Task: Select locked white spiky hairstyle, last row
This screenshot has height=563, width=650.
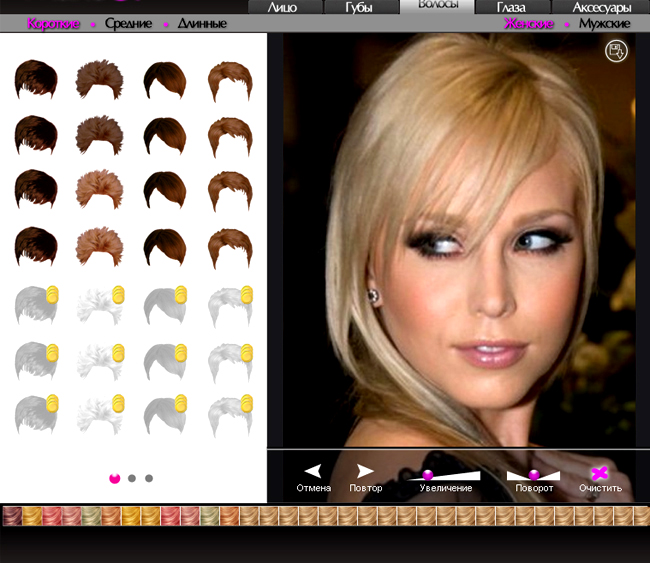Action: (100, 415)
